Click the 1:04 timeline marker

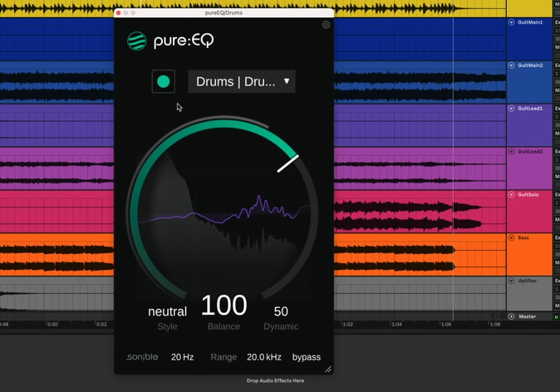[396, 324]
